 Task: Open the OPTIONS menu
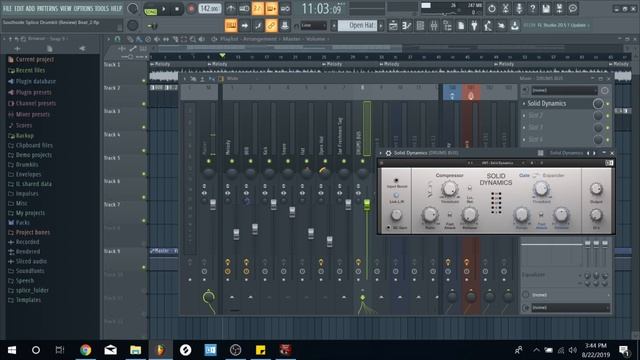click(x=83, y=9)
